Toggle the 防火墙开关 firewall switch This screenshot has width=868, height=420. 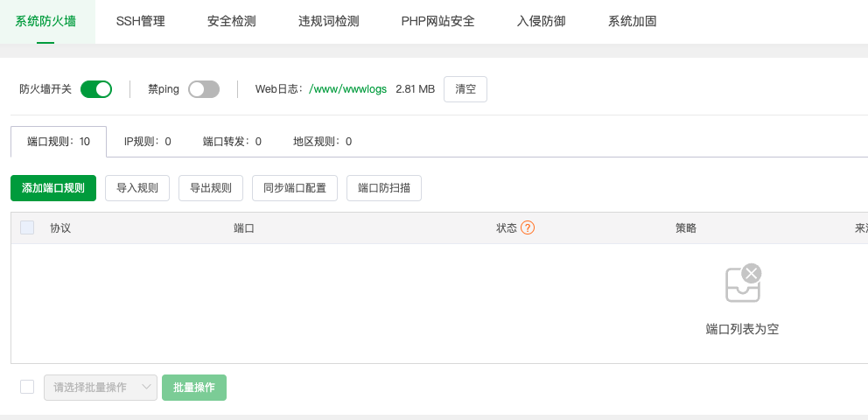(96, 89)
